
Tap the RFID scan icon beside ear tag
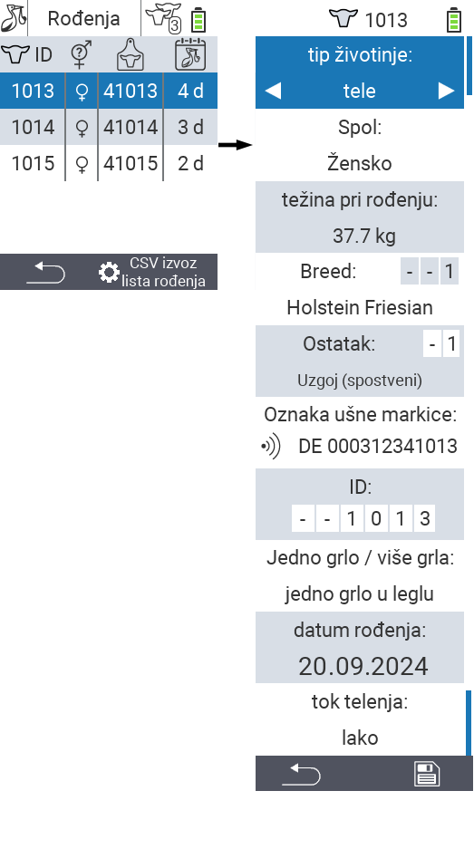tap(271, 446)
